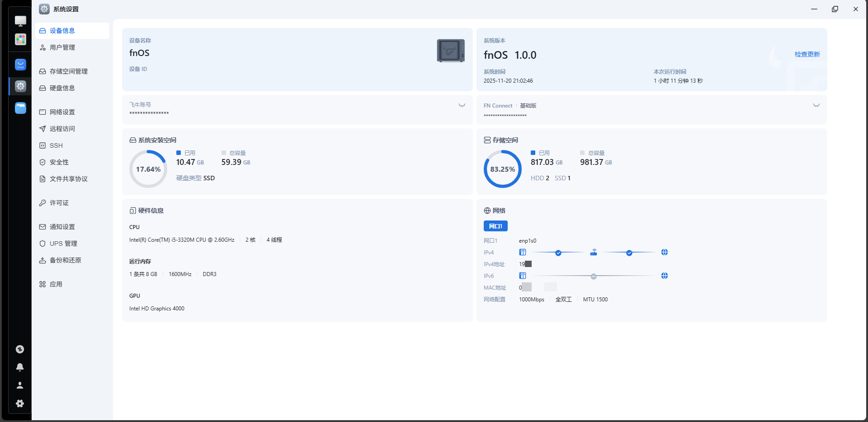The height and width of the screenshot is (422, 868).
Task: Click the globe icon in the IPv6 row
Action: pos(665,276)
